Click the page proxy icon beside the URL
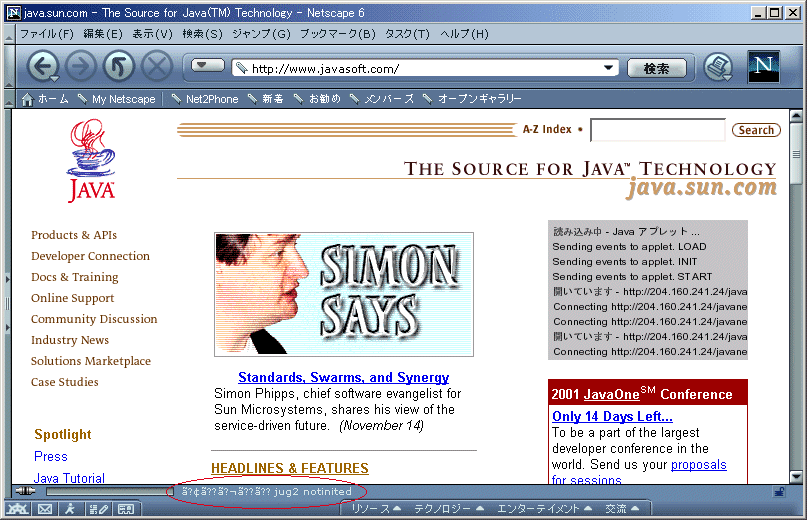This screenshot has width=807, height=520. [x=241, y=68]
